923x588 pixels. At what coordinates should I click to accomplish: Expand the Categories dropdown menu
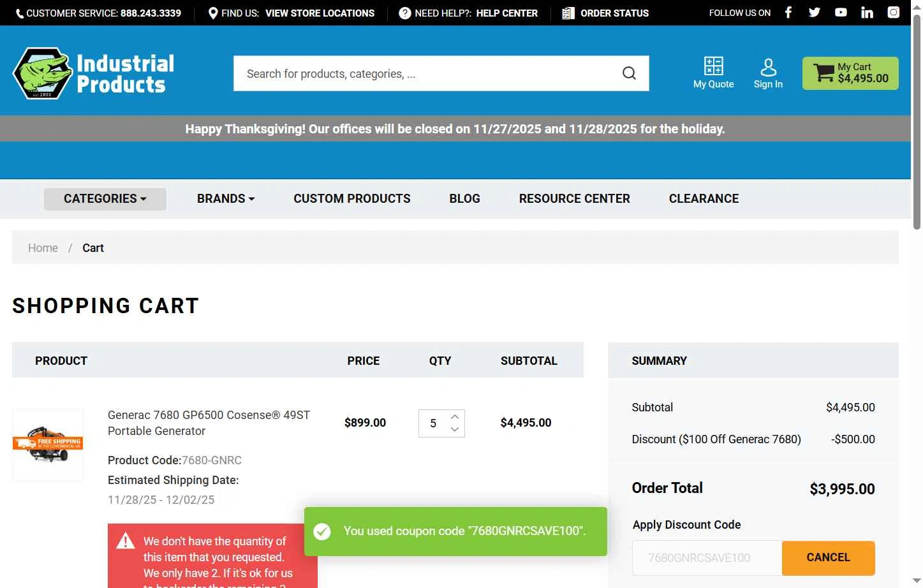(x=105, y=199)
